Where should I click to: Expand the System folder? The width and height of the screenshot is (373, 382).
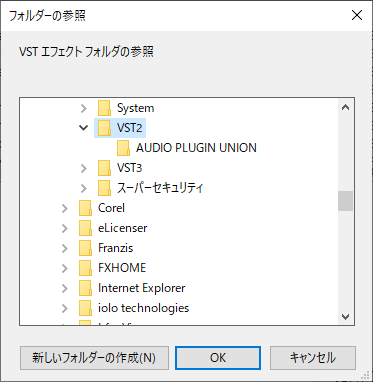tap(83, 108)
